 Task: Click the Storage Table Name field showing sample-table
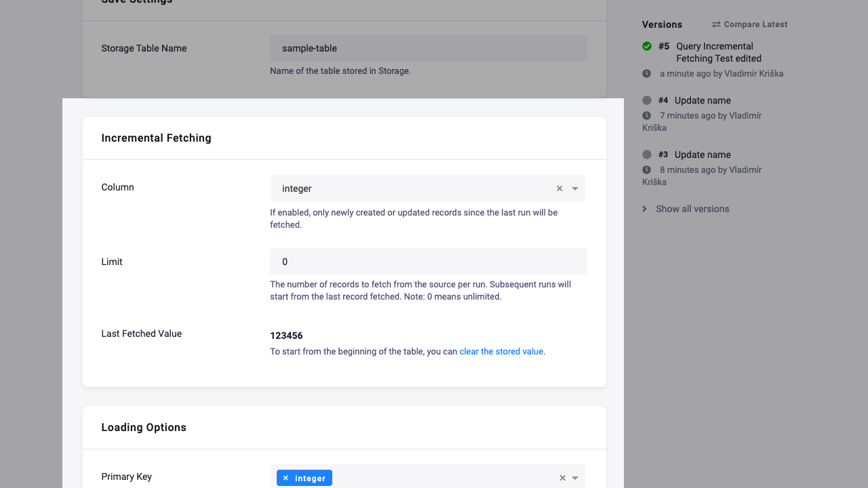[428, 48]
